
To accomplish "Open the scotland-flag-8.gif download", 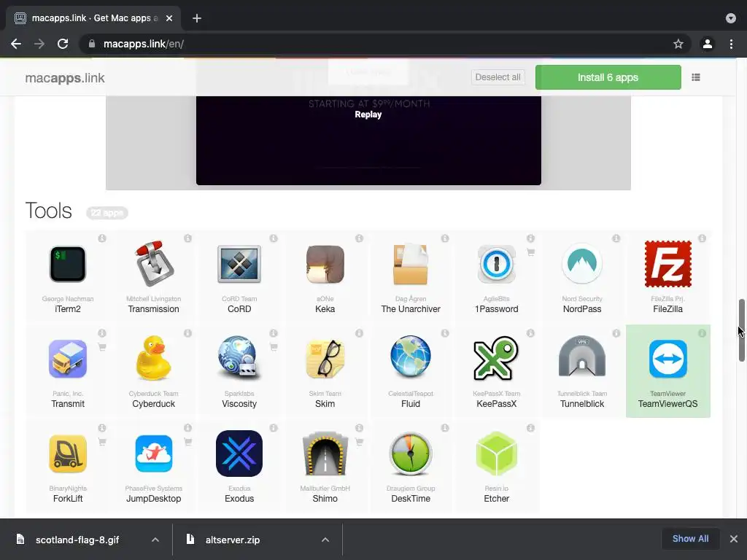I will click(77, 540).
